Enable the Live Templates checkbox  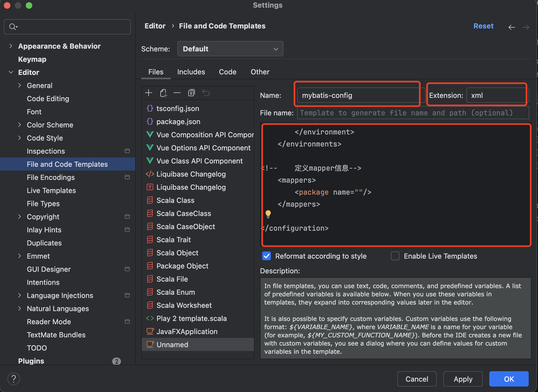[395, 256]
